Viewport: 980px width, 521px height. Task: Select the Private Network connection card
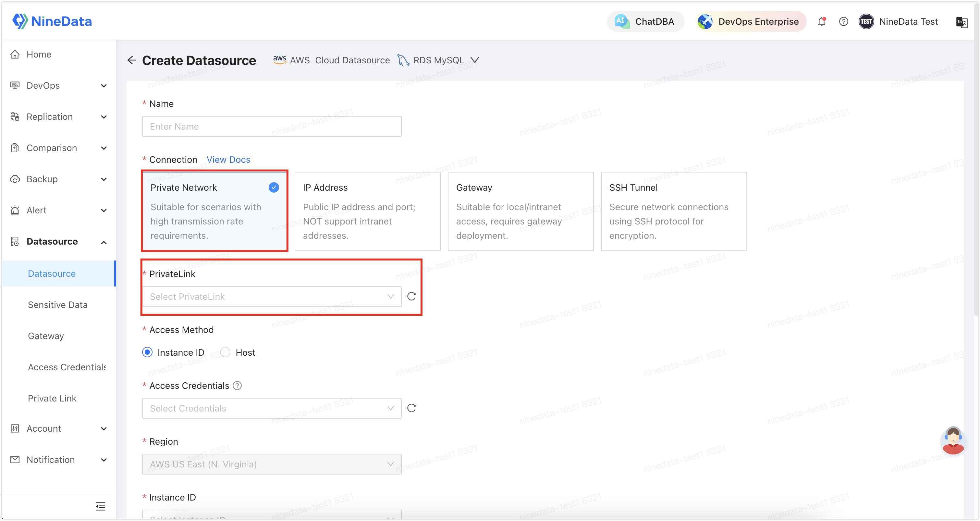pyautogui.click(x=214, y=211)
